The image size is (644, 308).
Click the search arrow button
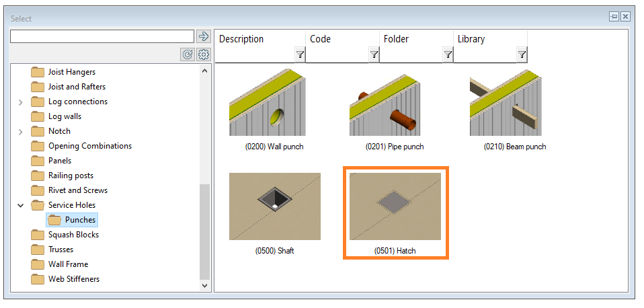click(203, 36)
